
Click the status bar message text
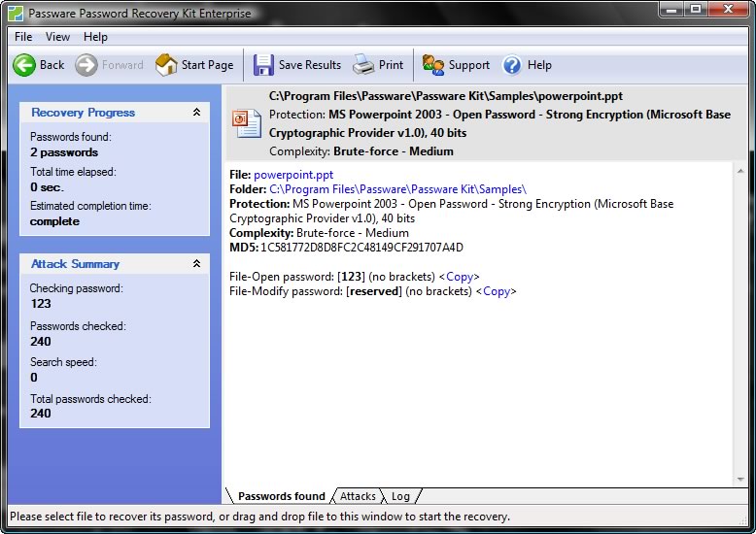click(x=259, y=517)
